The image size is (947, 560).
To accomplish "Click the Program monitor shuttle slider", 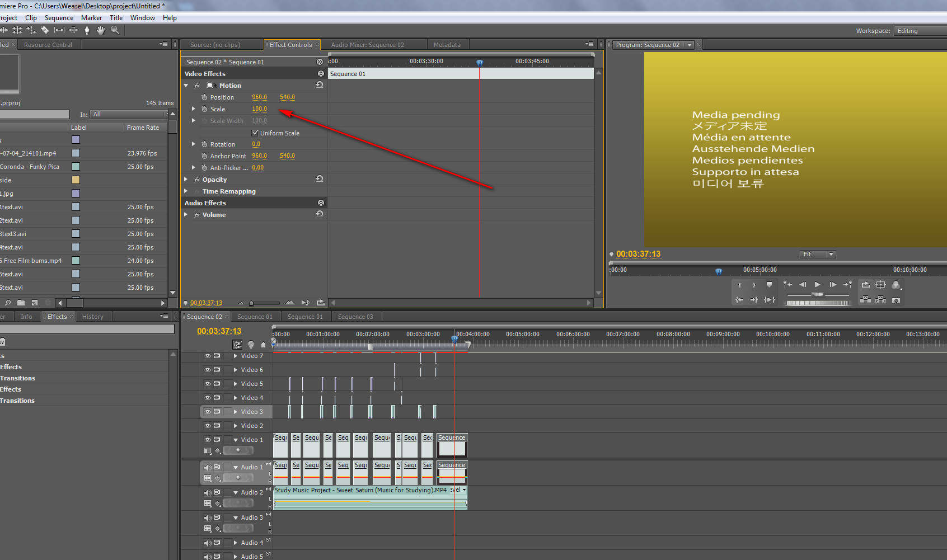I will click(x=818, y=294).
